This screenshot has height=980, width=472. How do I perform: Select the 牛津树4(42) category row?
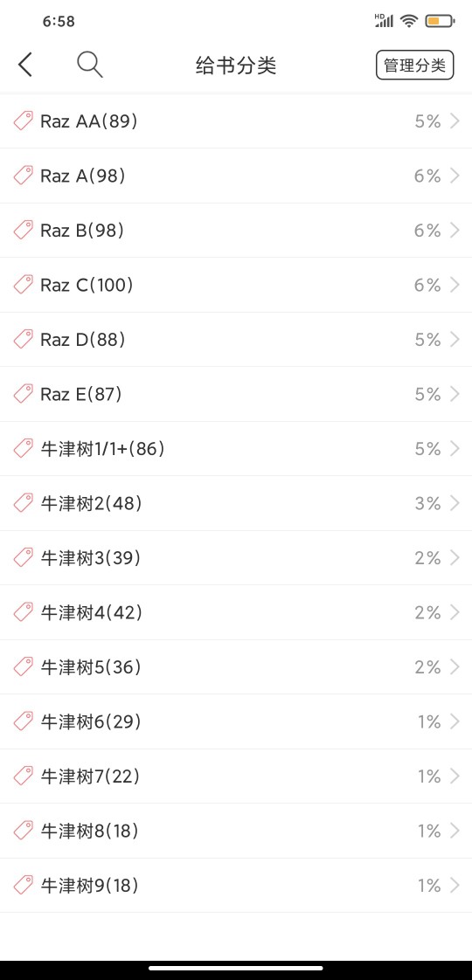pos(236,612)
